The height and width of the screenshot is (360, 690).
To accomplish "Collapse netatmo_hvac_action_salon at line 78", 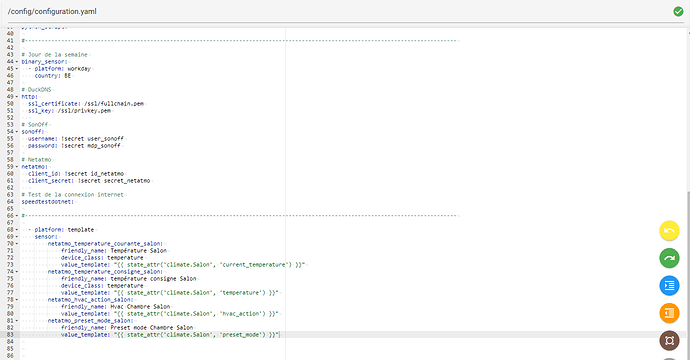I will [17, 300].
